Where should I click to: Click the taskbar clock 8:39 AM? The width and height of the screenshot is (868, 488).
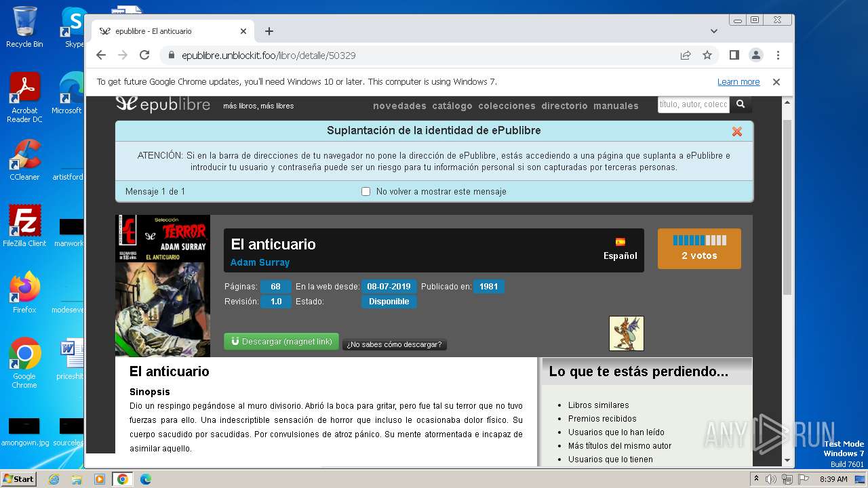tap(833, 479)
